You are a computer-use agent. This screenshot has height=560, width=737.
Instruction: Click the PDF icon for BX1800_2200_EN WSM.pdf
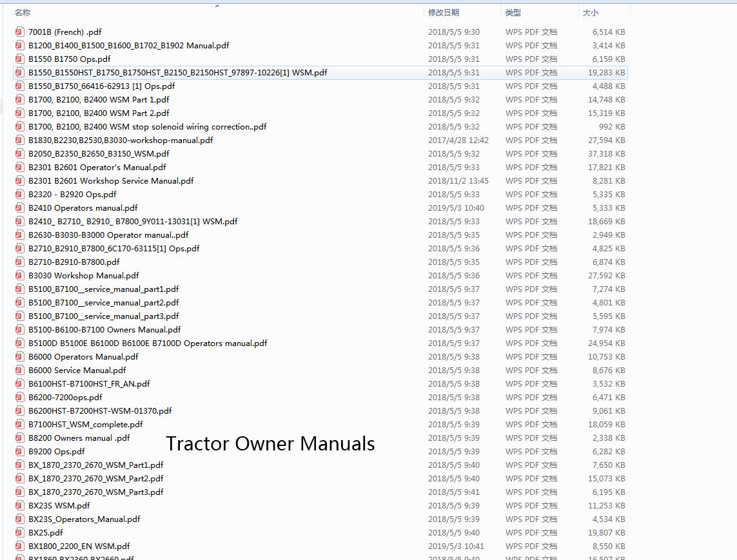pyautogui.click(x=19, y=546)
